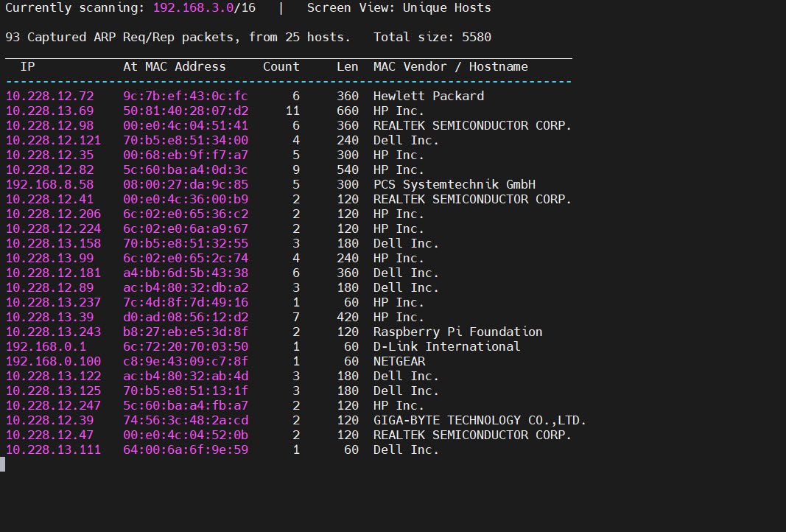
Task: Click the count value 11
Action: click(x=292, y=111)
